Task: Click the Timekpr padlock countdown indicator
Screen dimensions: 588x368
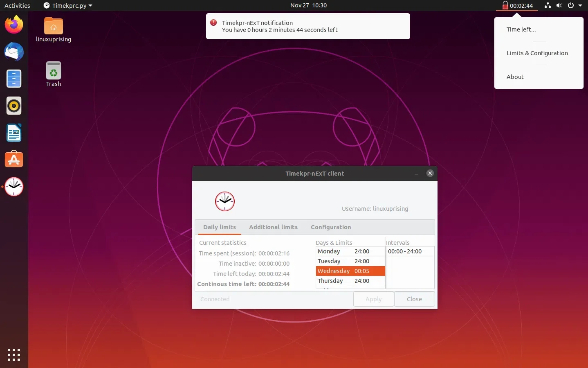Action: (517, 5)
